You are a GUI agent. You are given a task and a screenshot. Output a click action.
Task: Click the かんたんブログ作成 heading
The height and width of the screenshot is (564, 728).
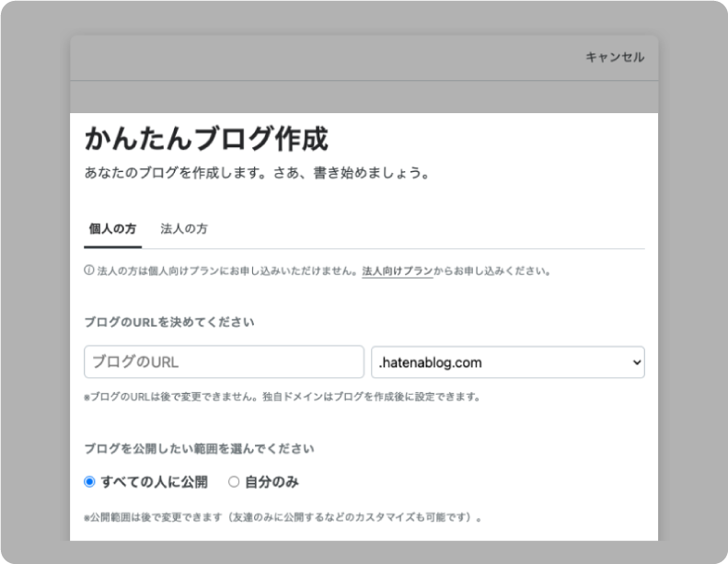(x=205, y=139)
